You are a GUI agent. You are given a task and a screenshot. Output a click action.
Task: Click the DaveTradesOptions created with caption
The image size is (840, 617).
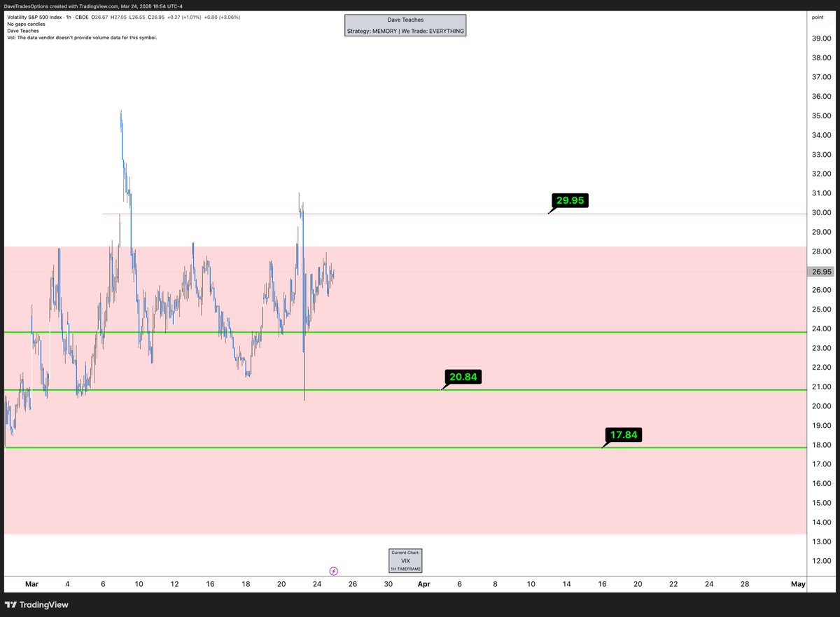[94, 5]
